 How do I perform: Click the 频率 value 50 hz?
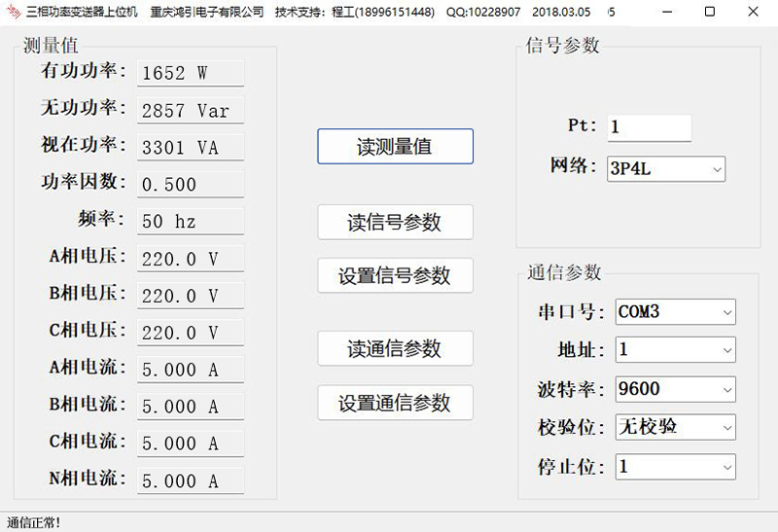(x=191, y=222)
